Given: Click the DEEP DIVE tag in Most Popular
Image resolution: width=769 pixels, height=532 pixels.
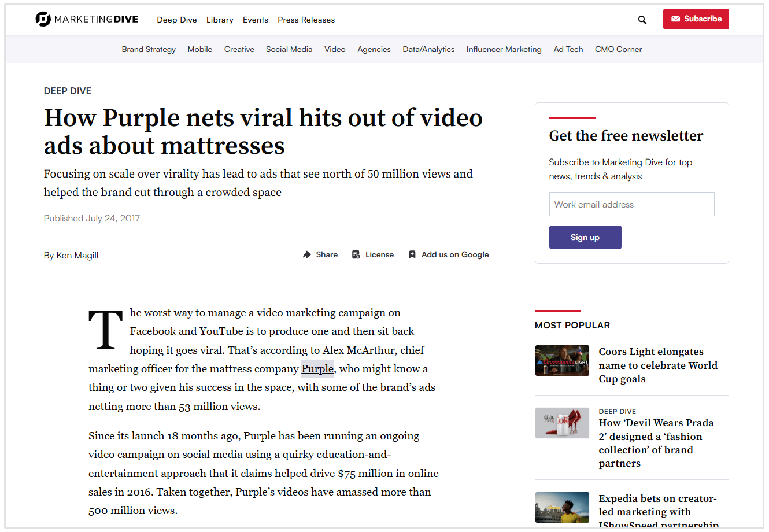Looking at the screenshot, I should pos(618,411).
